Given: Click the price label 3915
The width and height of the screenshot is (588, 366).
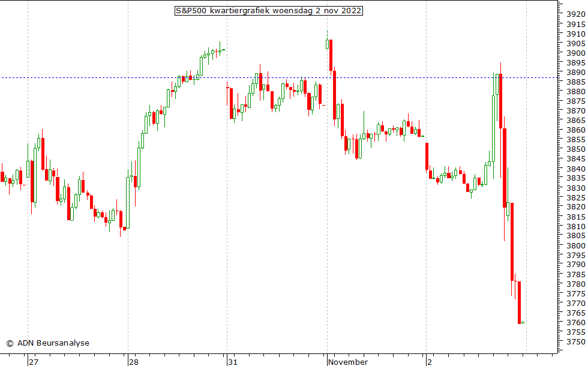Looking at the screenshot, I should pyautogui.click(x=575, y=24).
